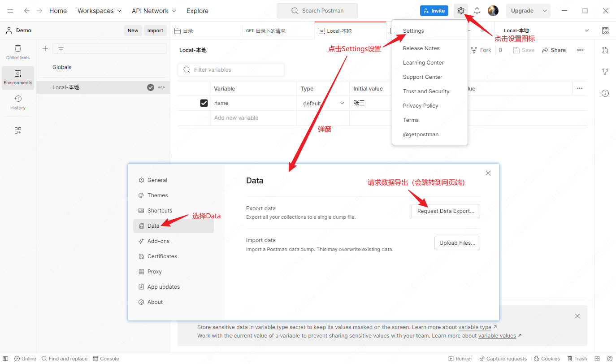The height and width of the screenshot is (364, 616).
Task: Expand the Workspaces dropdown
Action: coord(100,11)
